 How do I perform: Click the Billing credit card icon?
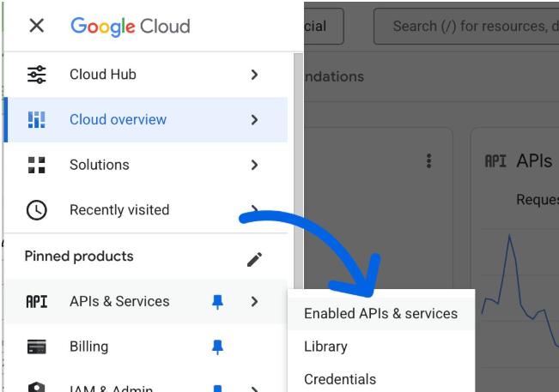[x=36, y=347]
